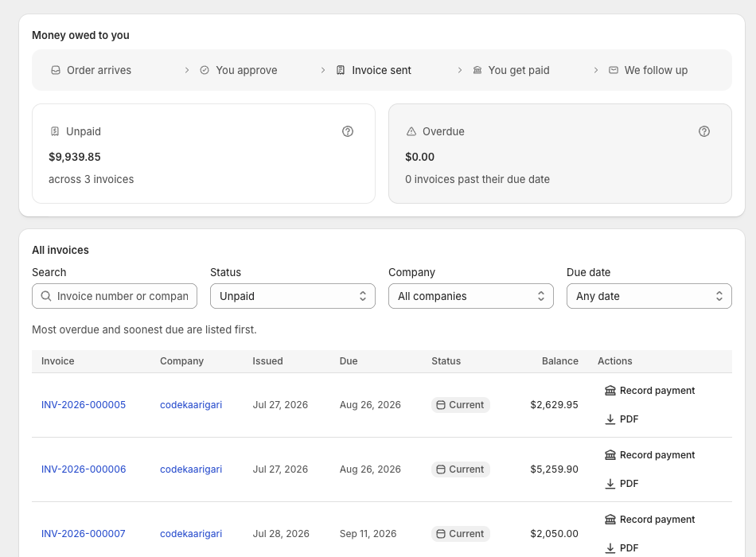This screenshot has height=557, width=756.
Task: Click the Unpaid invoice icon
Action: [x=55, y=131]
